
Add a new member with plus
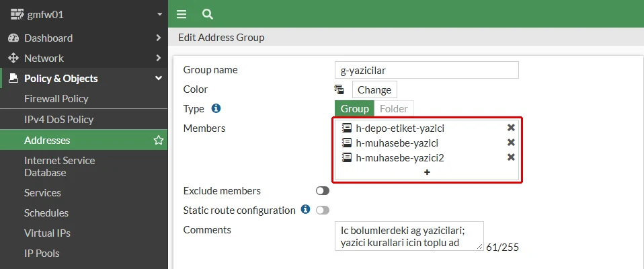427,172
